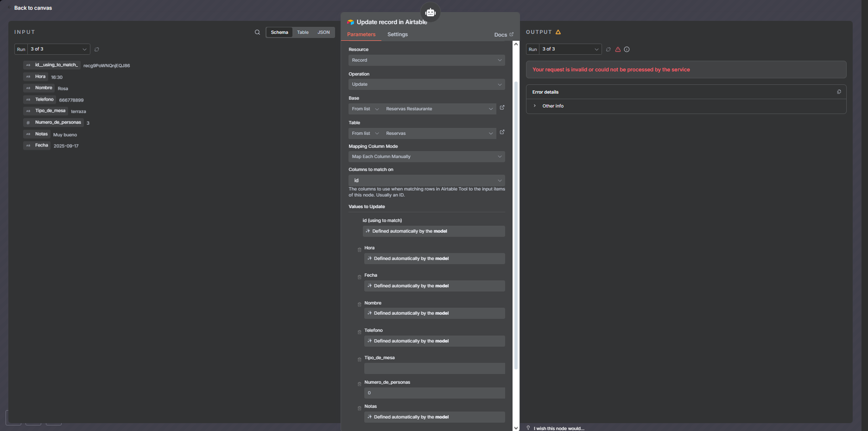Switch input view to Table
The height and width of the screenshot is (431, 868).
tap(303, 32)
